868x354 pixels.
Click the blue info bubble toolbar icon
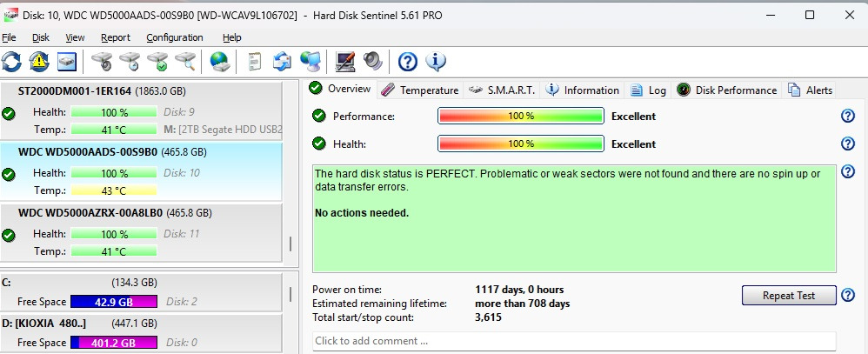(x=435, y=62)
